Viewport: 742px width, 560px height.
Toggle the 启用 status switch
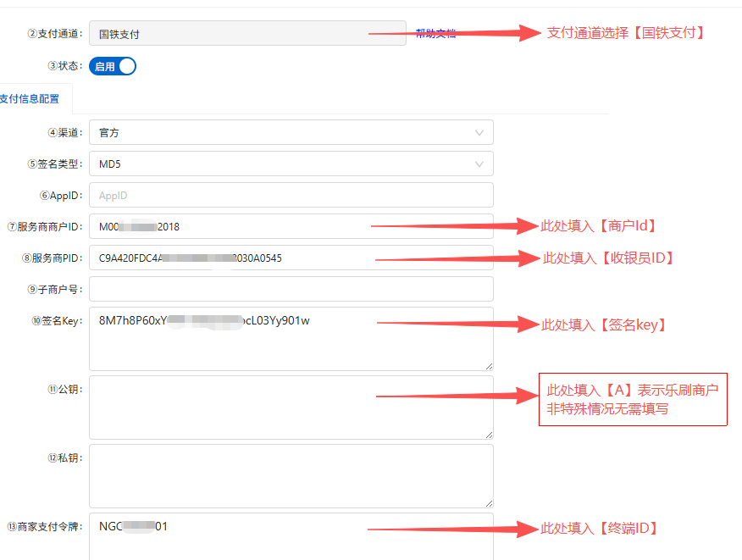click(x=113, y=66)
